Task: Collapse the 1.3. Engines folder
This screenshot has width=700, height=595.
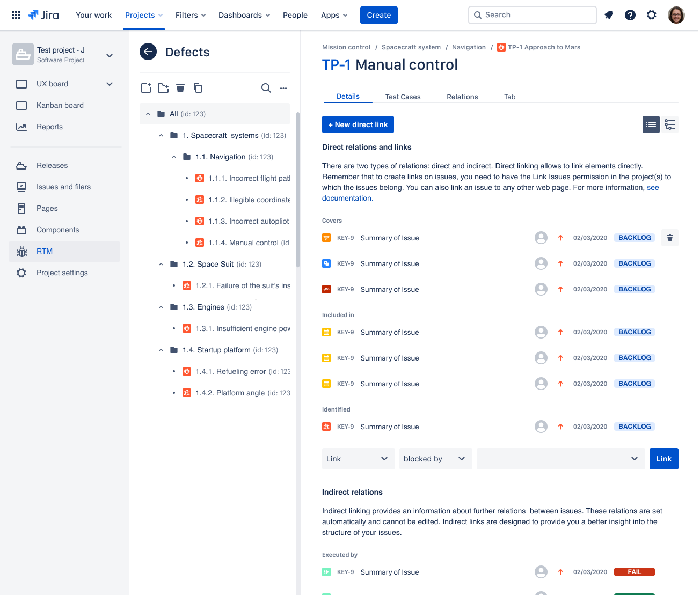Action: pos(161,307)
